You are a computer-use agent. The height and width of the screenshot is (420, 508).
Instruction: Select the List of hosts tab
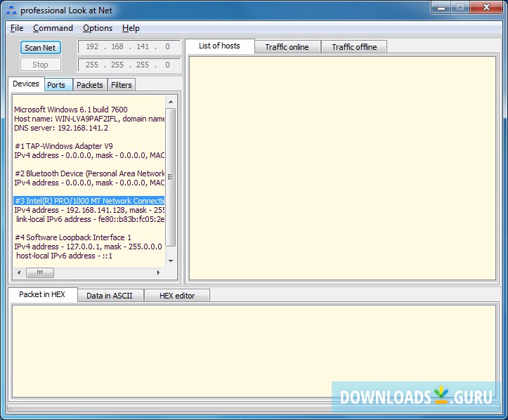coord(220,46)
